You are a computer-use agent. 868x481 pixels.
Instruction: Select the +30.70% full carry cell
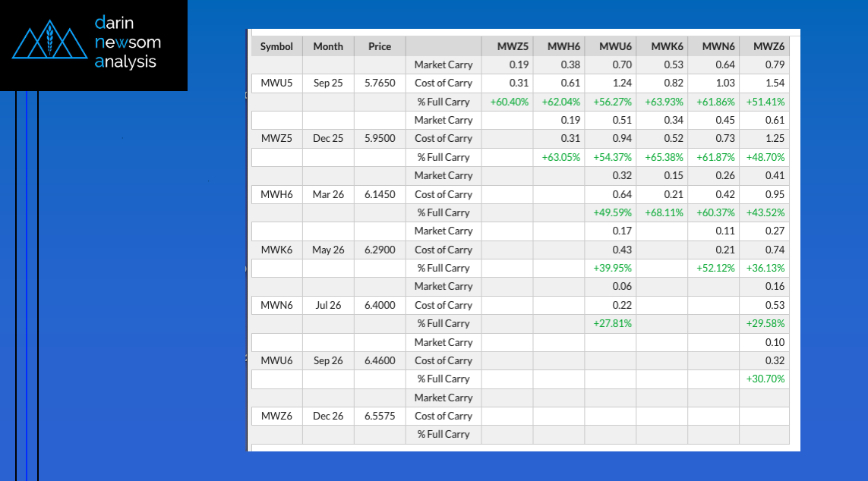click(x=765, y=379)
